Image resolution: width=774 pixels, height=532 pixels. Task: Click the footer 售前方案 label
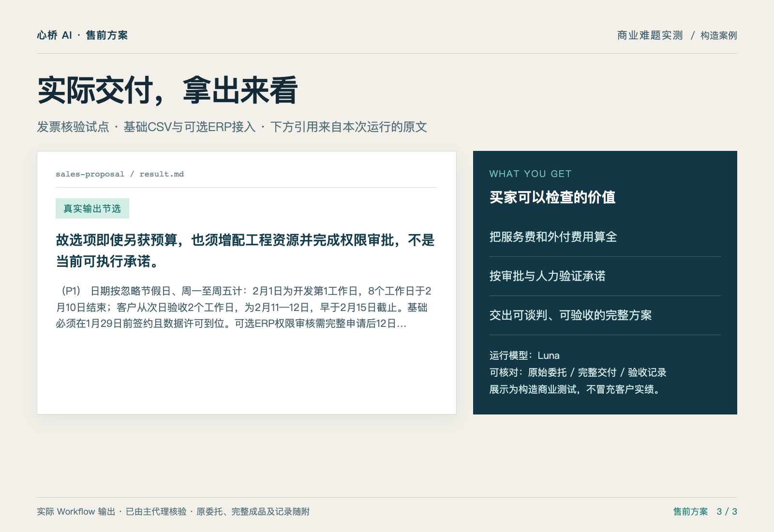(690, 512)
